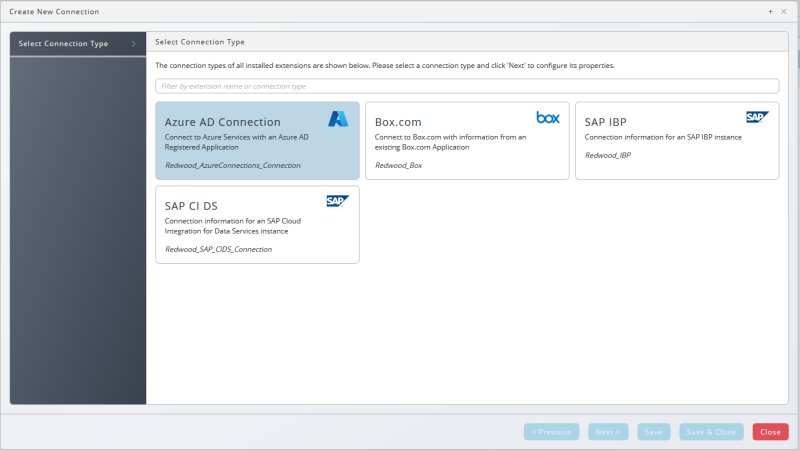Click the plus maximize icon in title bar

(770, 11)
